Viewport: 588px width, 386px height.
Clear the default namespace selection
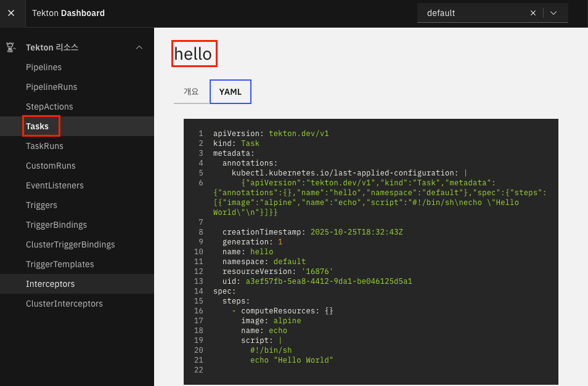coord(533,13)
